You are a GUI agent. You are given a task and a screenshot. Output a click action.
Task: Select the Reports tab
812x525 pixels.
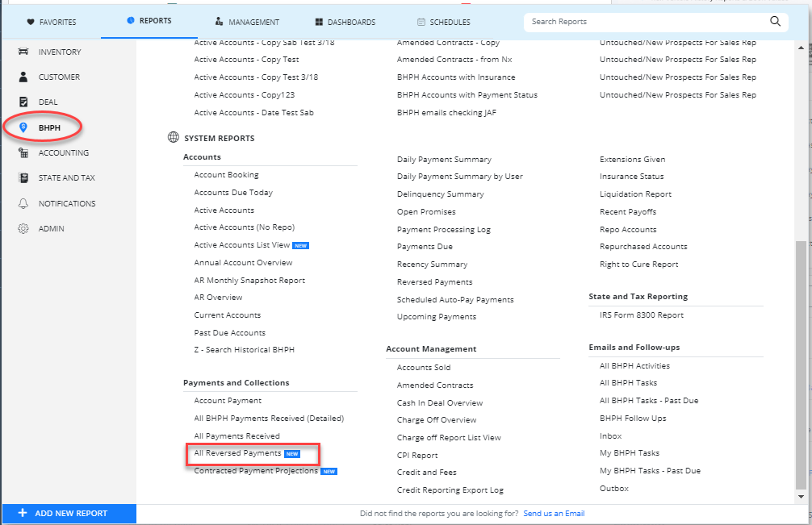coord(149,21)
